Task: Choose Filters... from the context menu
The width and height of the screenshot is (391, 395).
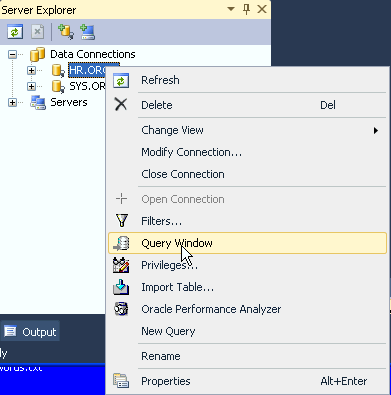Action: click(247, 221)
